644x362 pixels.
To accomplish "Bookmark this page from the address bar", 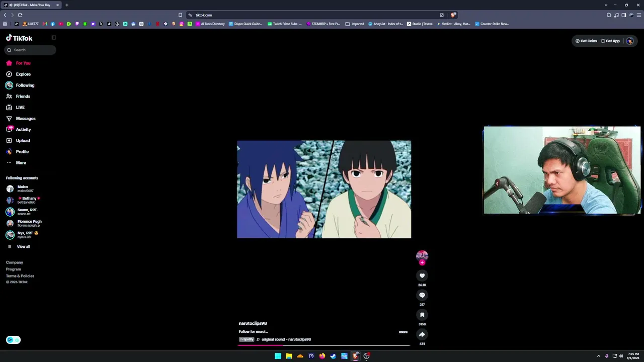I will [180, 15].
